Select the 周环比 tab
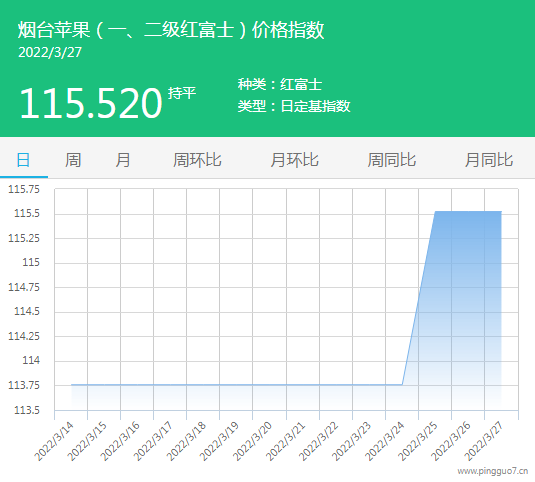This screenshot has height=482, width=535. click(x=197, y=160)
